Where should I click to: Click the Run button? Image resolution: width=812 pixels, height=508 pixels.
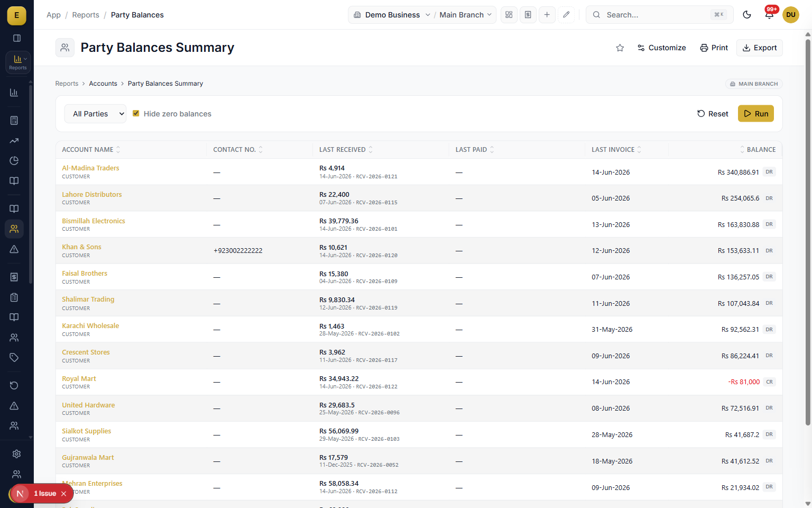pyautogui.click(x=756, y=114)
